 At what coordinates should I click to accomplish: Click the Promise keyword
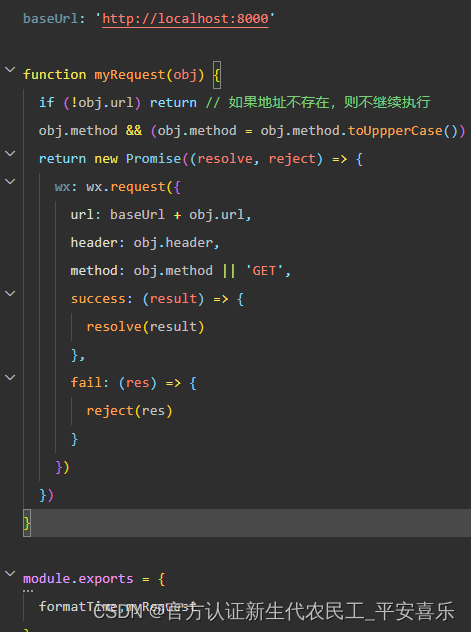tap(154, 159)
